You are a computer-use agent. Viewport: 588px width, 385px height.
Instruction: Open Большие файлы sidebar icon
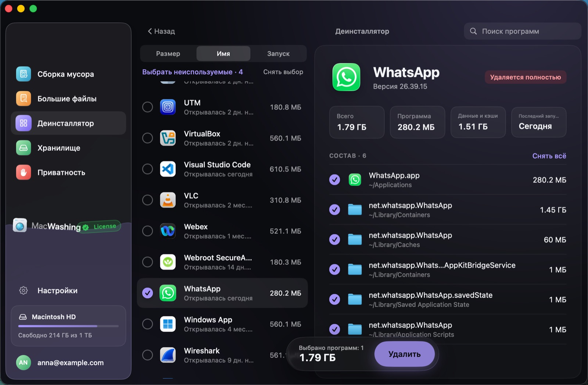point(24,99)
